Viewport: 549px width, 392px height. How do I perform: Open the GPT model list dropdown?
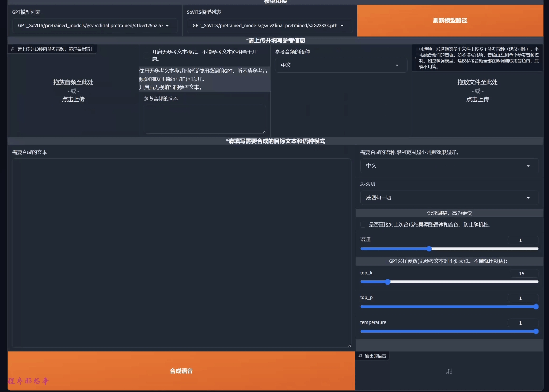95,26
